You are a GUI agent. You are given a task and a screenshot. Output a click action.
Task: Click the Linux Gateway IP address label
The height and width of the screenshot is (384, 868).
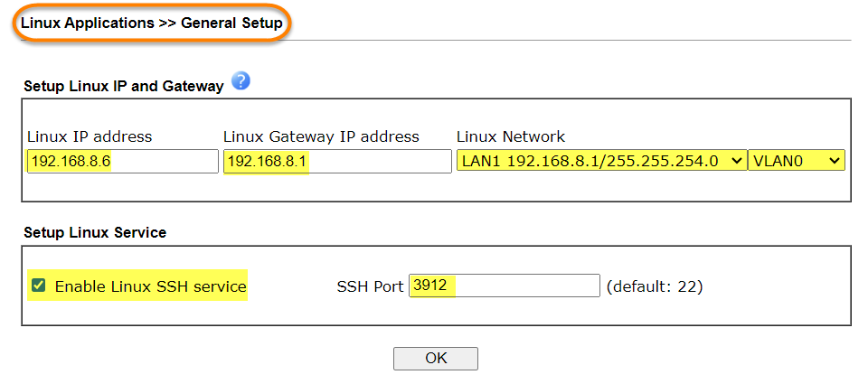pos(321,136)
